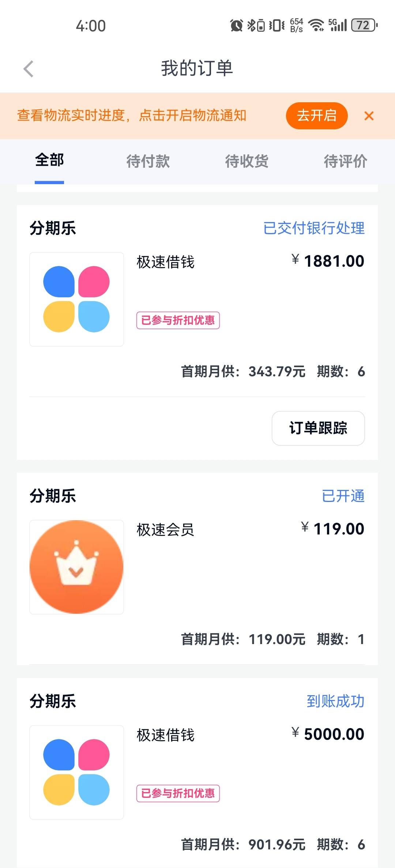This screenshot has width=395, height=868.
Task: Open the four-petal icon of 1881.00 order
Action: [76, 299]
